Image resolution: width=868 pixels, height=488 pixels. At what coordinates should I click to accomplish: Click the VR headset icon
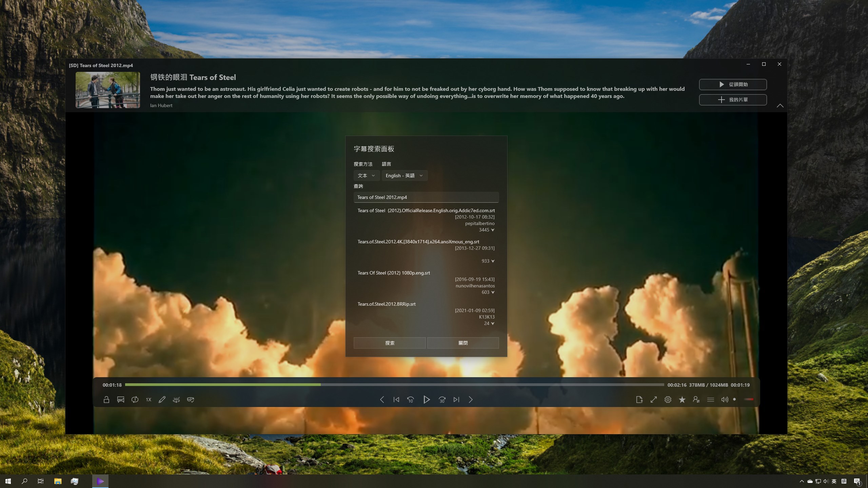190,400
